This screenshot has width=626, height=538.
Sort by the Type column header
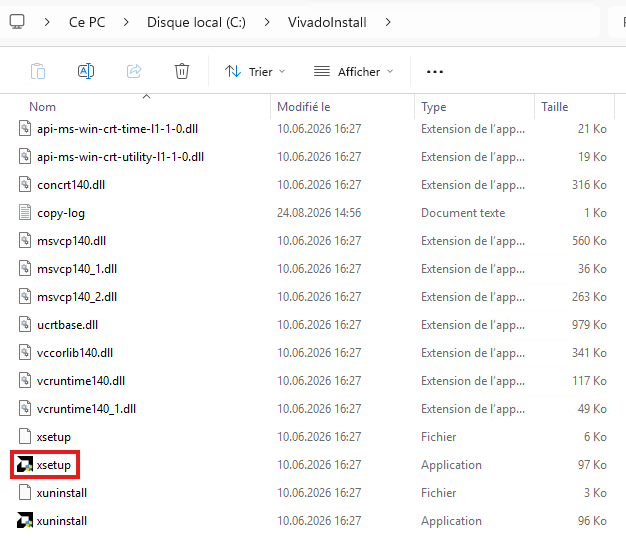point(434,107)
